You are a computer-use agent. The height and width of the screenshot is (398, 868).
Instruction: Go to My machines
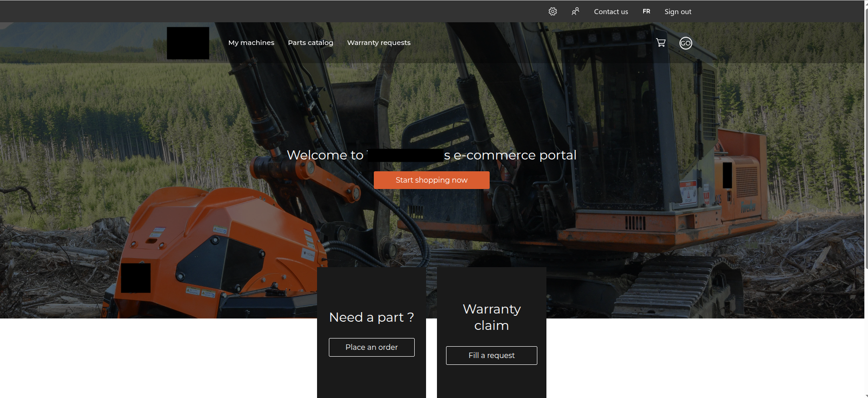tap(251, 43)
